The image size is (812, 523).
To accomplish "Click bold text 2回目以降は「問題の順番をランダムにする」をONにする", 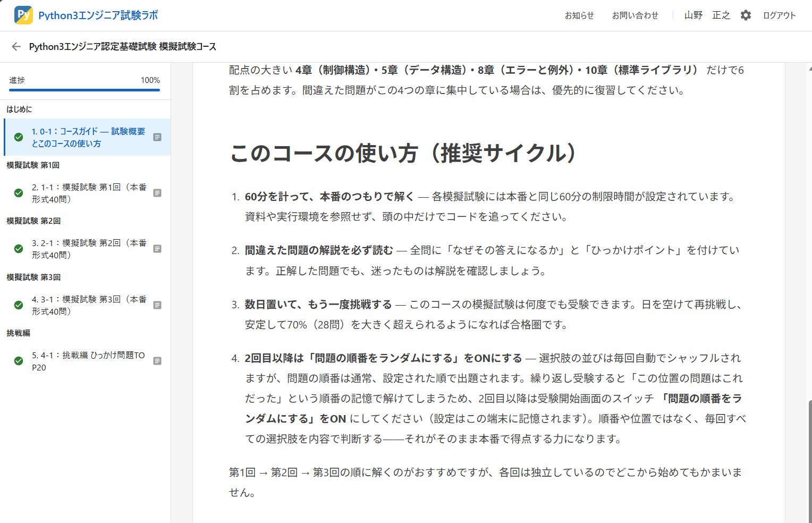I will [384, 358].
